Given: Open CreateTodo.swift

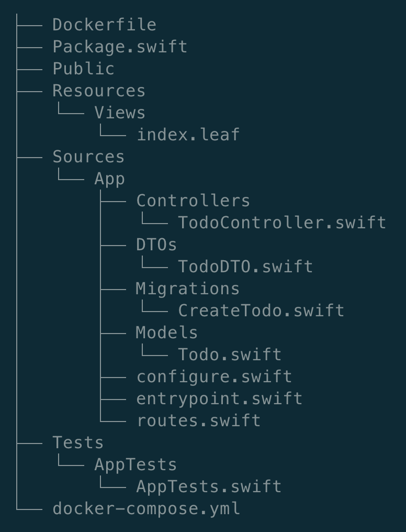Looking at the screenshot, I should click(x=261, y=311).
